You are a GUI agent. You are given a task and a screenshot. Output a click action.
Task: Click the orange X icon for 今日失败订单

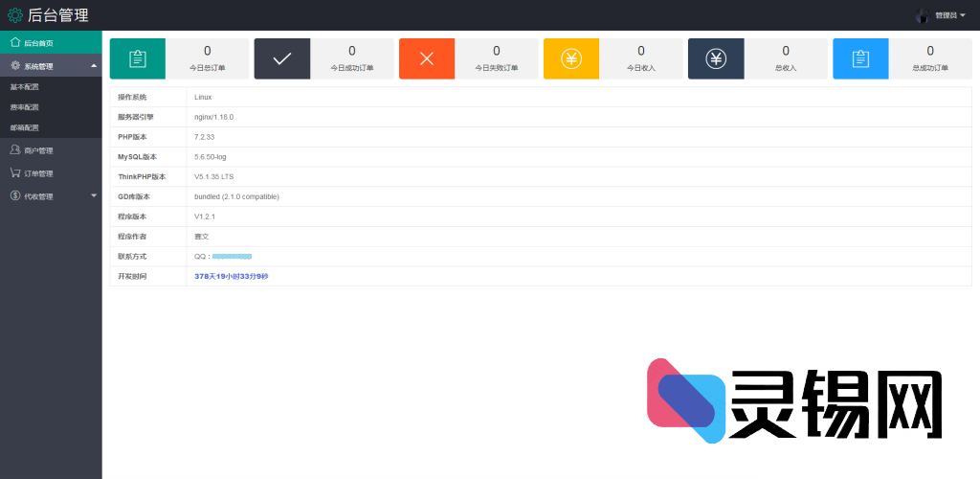point(427,58)
